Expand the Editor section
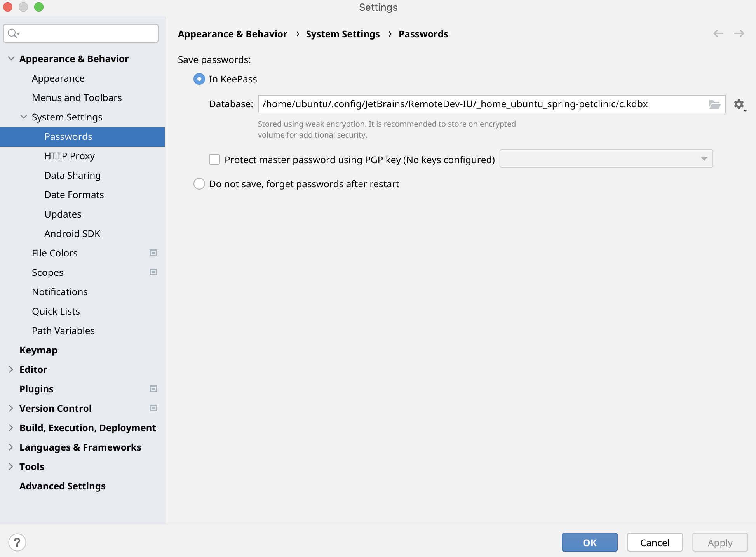756x557 pixels. pos(10,369)
